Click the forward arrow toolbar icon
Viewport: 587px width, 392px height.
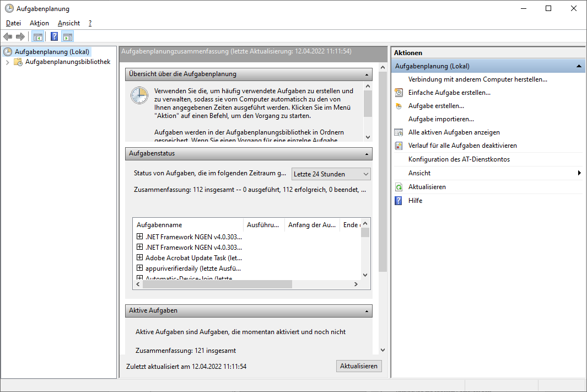point(20,37)
